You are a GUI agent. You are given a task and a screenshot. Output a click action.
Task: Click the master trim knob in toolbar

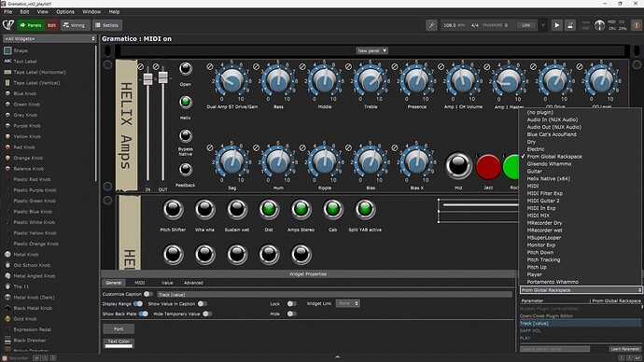click(599, 25)
